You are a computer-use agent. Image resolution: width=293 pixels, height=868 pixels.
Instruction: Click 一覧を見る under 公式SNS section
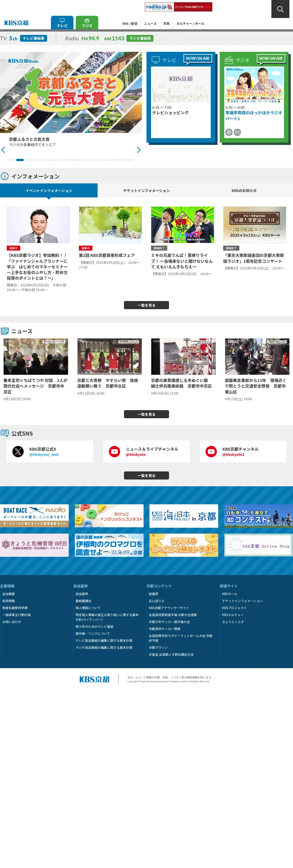click(146, 475)
